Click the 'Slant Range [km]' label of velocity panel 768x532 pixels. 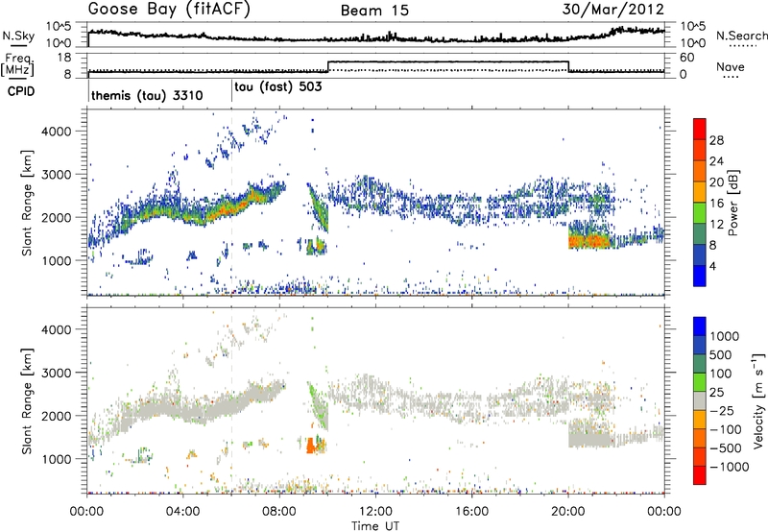(27, 400)
